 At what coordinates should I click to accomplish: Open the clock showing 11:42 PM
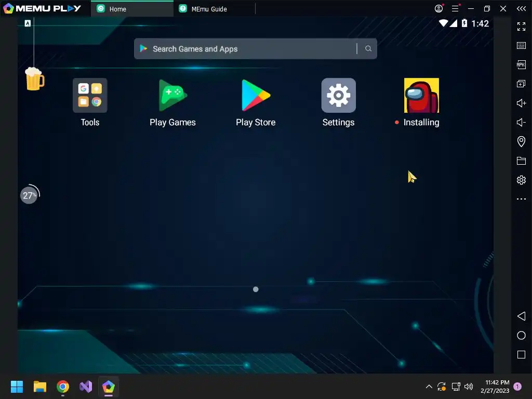pyautogui.click(x=495, y=387)
